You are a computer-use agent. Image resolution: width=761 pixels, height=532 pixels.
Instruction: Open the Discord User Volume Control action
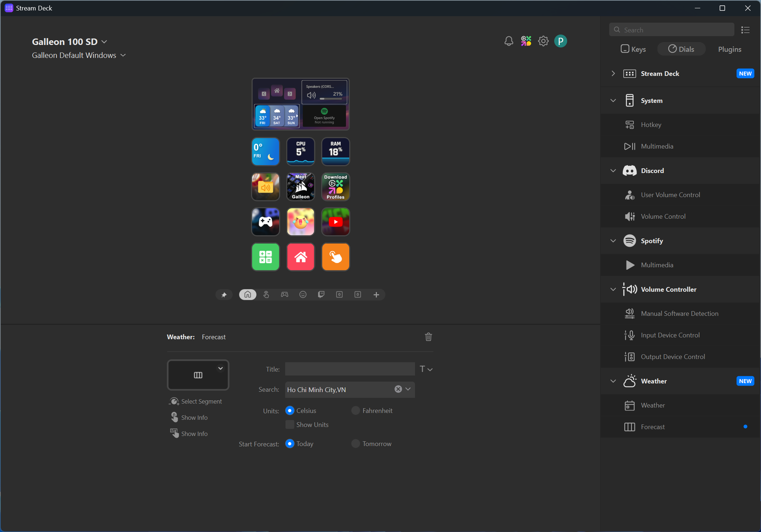pos(670,195)
